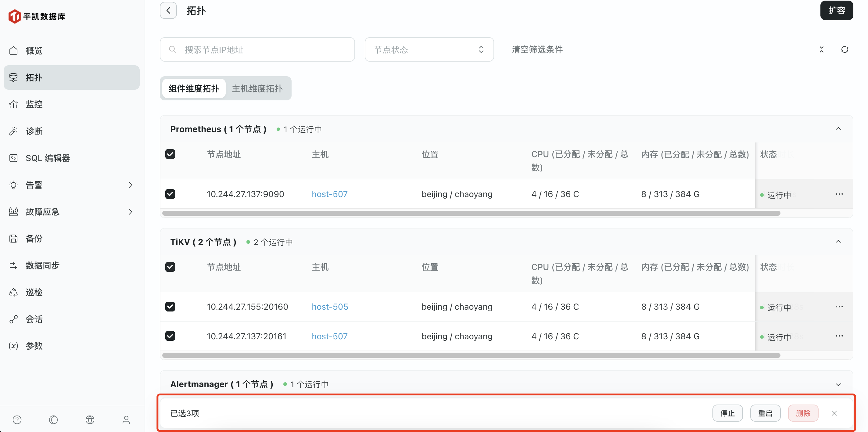Click the collapse-all arrows icon
The height and width of the screenshot is (432, 868).
pyautogui.click(x=822, y=49)
